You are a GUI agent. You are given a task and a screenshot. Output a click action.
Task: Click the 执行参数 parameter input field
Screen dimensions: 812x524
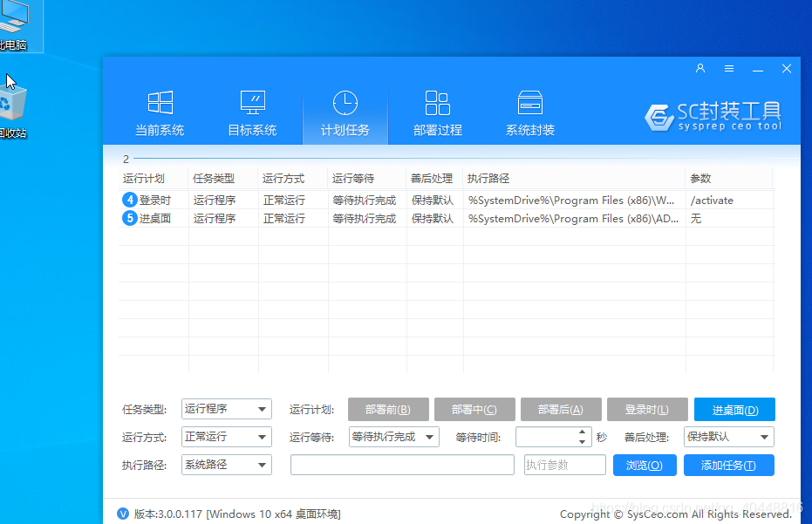point(564,465)
